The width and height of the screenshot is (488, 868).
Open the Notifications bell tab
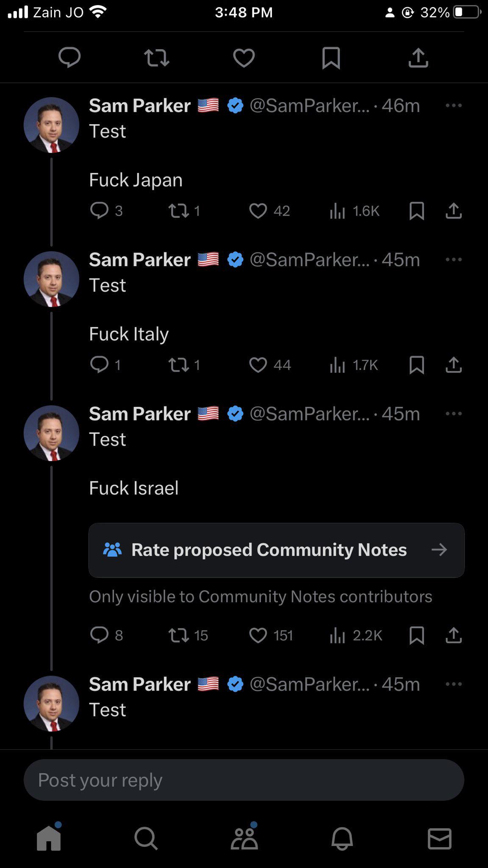pyautogui.click(x=342, y=838)
